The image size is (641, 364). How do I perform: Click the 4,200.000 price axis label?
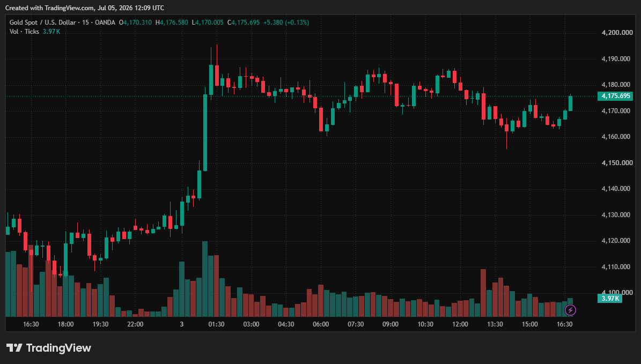coord(617,33)
